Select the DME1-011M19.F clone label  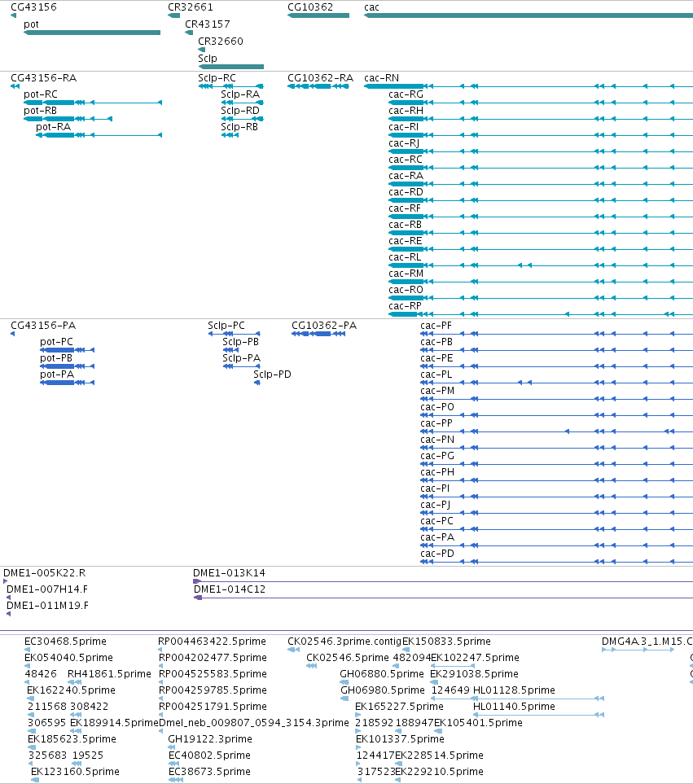click(47, 606)
